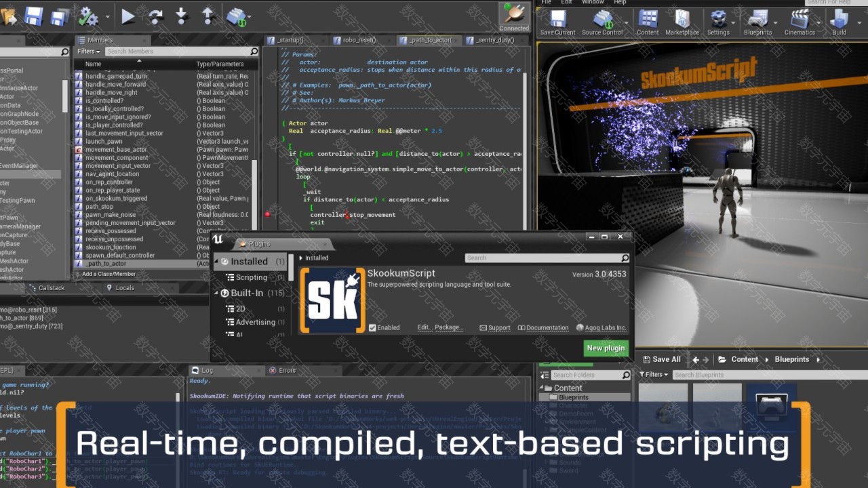Viewport: 868px width, 488px height.
Task: Select the _path_to_actor member row
Action: tap(161, 264)
